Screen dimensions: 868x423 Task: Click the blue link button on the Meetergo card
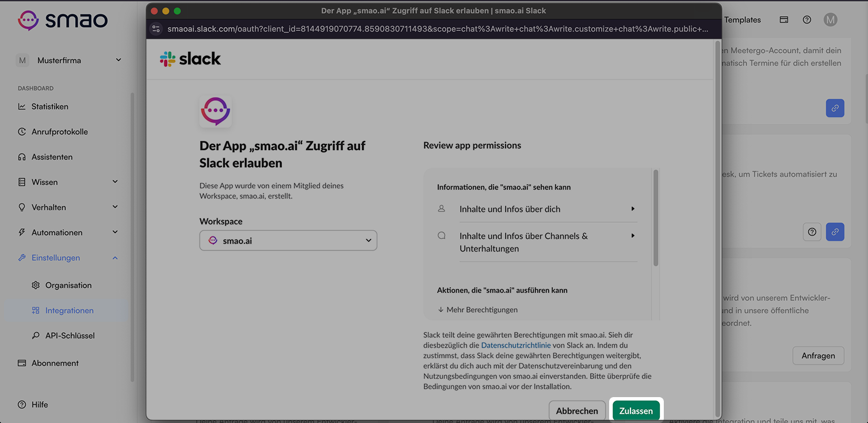pos(835,108)
